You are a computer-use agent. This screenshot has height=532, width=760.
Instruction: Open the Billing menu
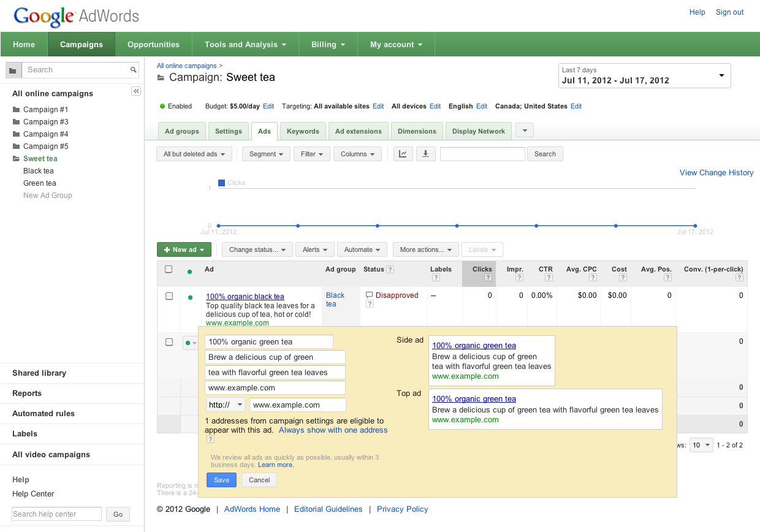[328, 45]
